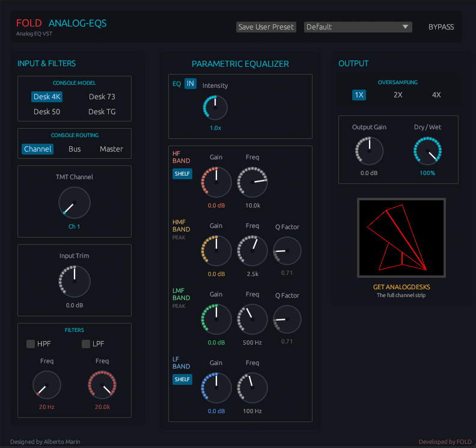Select 1X oversampling
The width and height of the screenshot is (476, 448).
(359, 95)
